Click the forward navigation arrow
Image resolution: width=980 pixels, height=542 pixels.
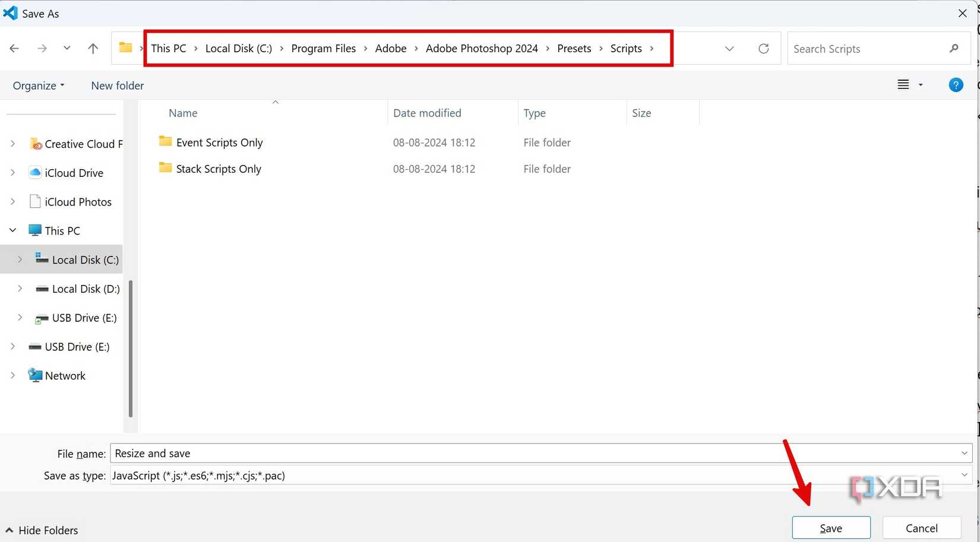(x=42, y=48)
